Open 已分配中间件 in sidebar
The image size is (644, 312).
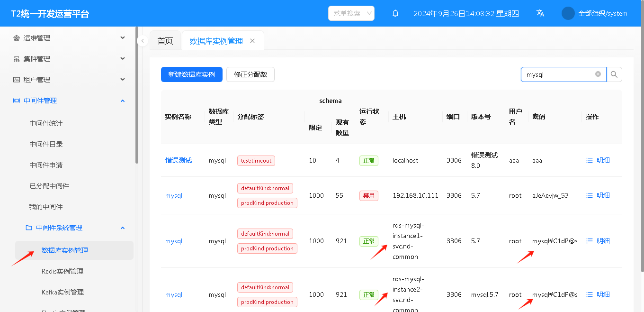point(49,186)
